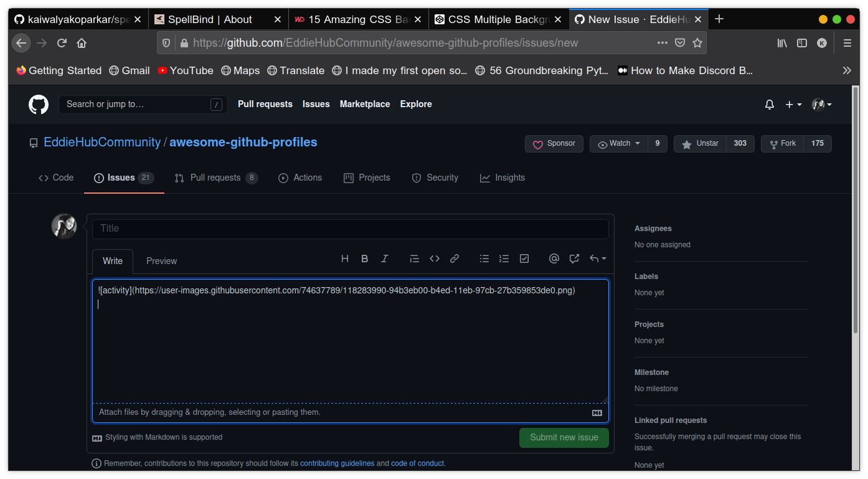The width and height of the screenshot is (868, 479).
Task: Open the create new plus dropdown
Action: (x=793, y=105)
